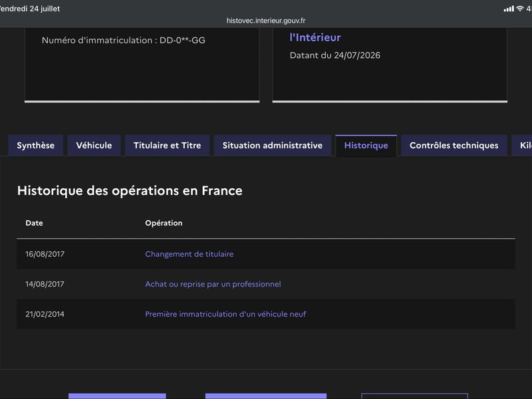
Task: Select the Historique tab
Action: tap(366, 146)
